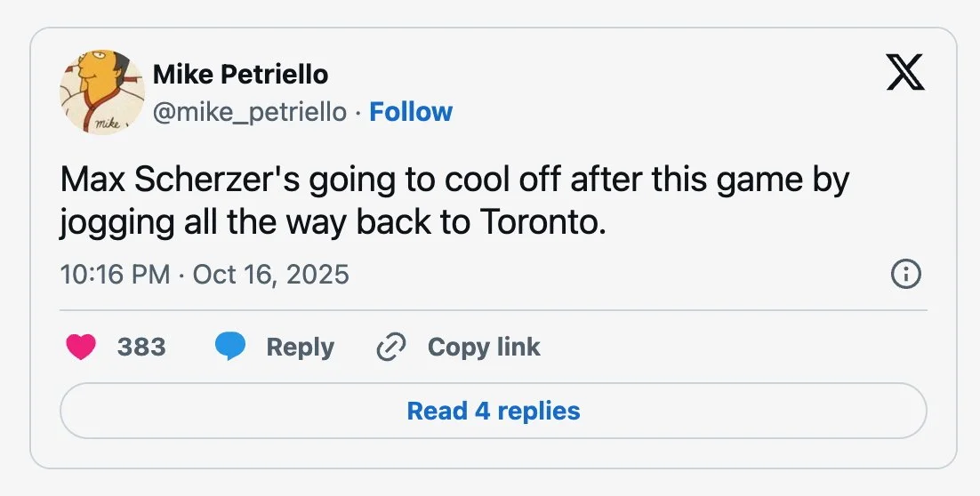Open the tweet info circle icon

pos(905,275)
